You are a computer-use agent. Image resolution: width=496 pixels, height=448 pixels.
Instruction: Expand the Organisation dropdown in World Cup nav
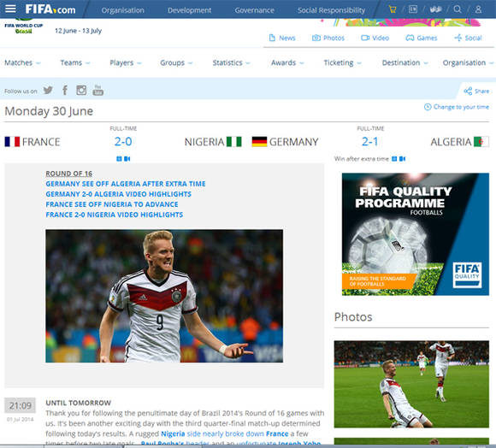[468, 63]
